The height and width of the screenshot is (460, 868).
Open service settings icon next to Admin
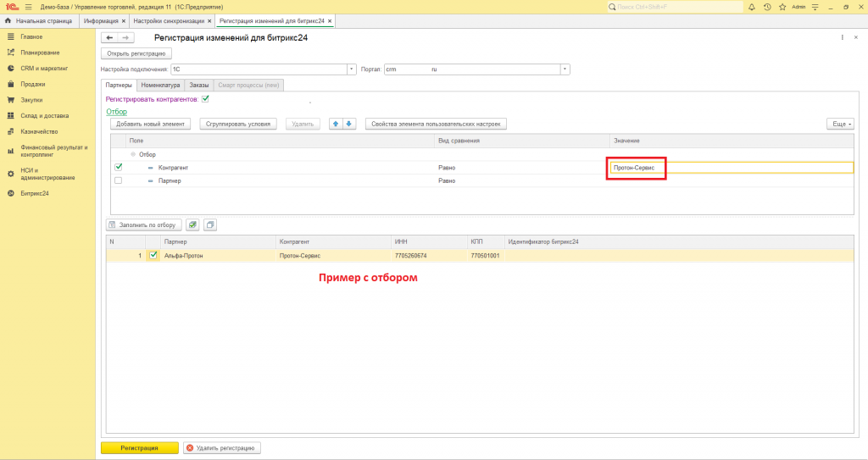coord(815,7)
